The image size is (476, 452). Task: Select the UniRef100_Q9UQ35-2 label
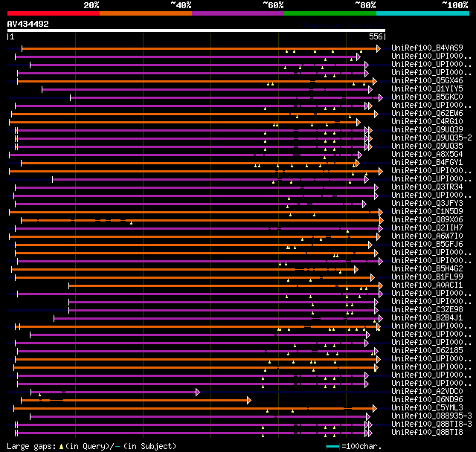pyautogui.click(x=431, y=138)
